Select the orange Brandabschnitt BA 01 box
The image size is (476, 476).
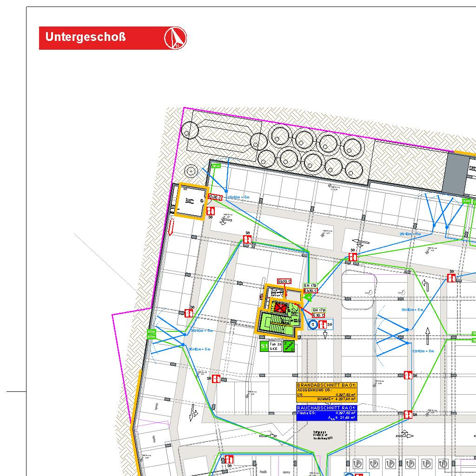click(327, 392)
